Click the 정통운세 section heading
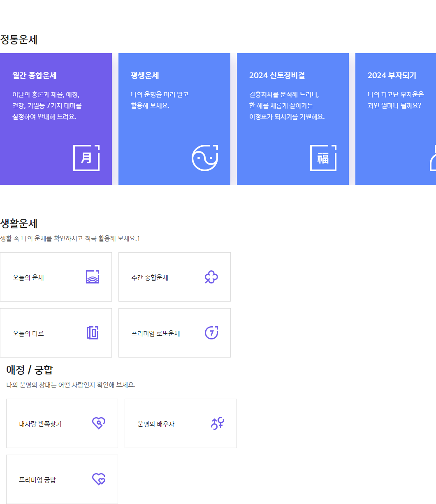Viewport: 436px width, 504px height. tap(19, 40)
